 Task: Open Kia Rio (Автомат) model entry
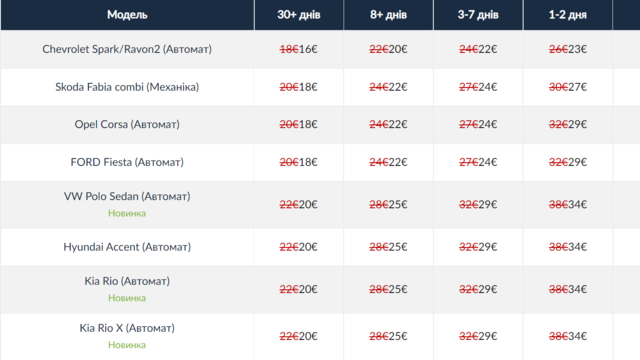click(127, 281)
